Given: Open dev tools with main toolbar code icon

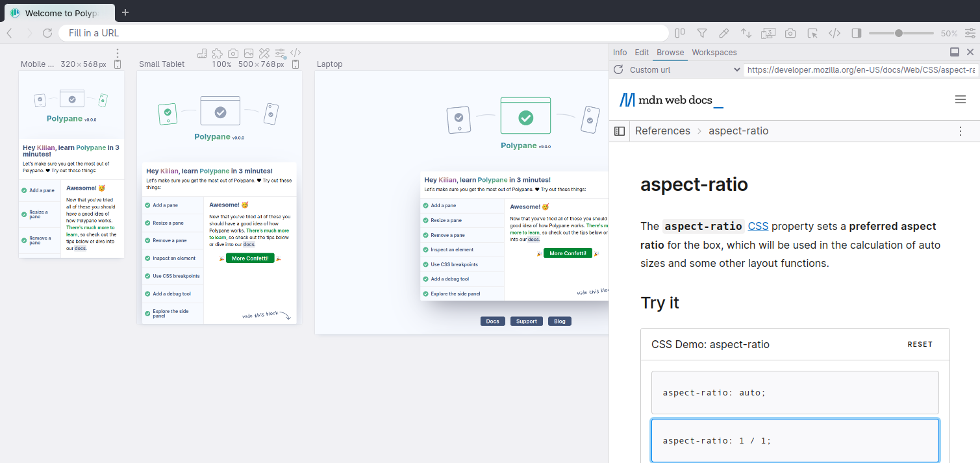Looking at the screenshot, I should click(x=835, y=33).
